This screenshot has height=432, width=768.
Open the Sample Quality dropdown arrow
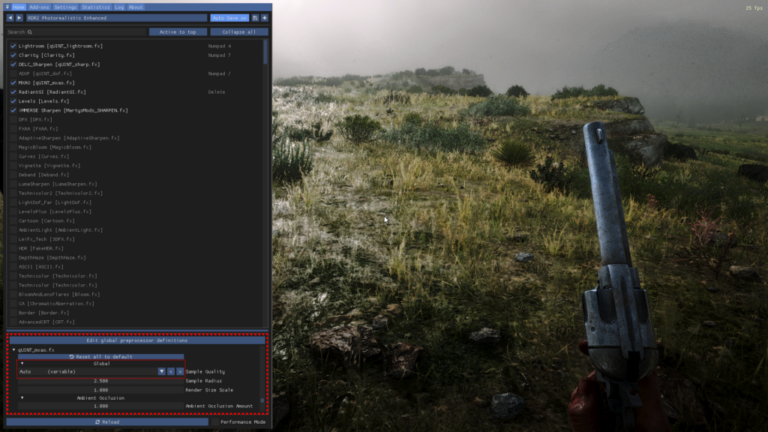[162, 372]
